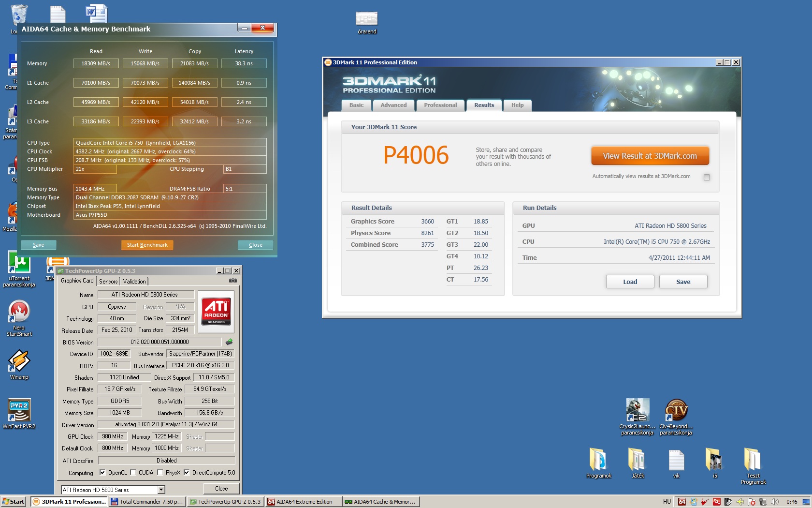
Task: Click the Physics Score value 8261
Action: 427,233
